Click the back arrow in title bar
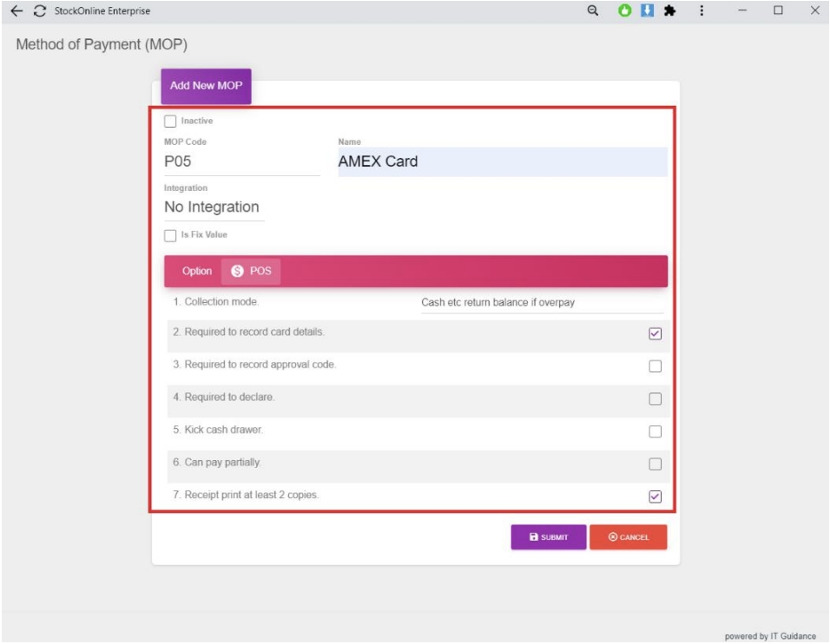 [x=16, y=11]
